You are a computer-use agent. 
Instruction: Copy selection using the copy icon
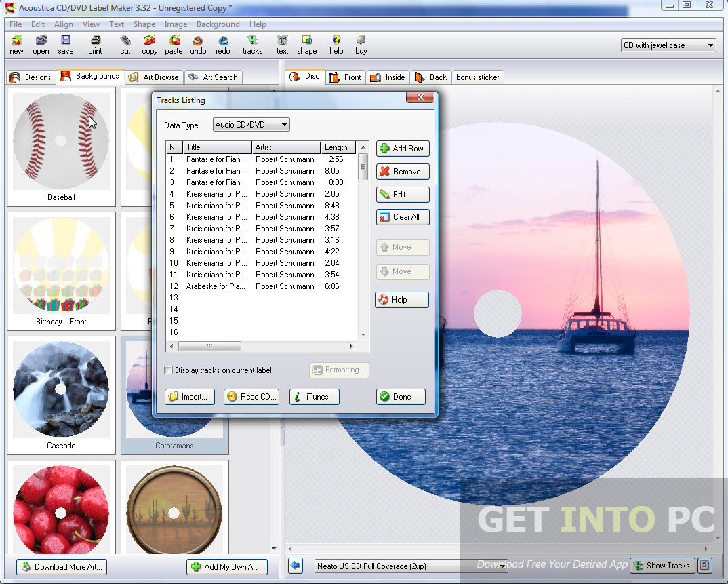tap(150, 45)
